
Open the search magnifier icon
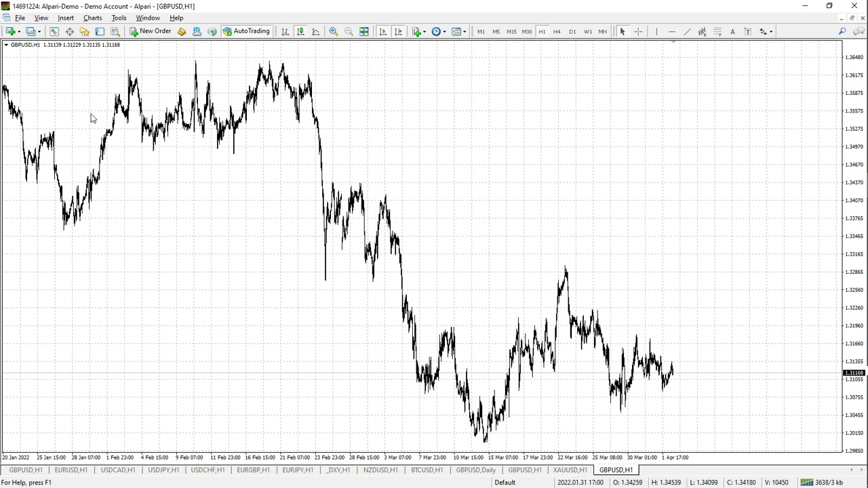pyautogui.click(x=842, y=31)
